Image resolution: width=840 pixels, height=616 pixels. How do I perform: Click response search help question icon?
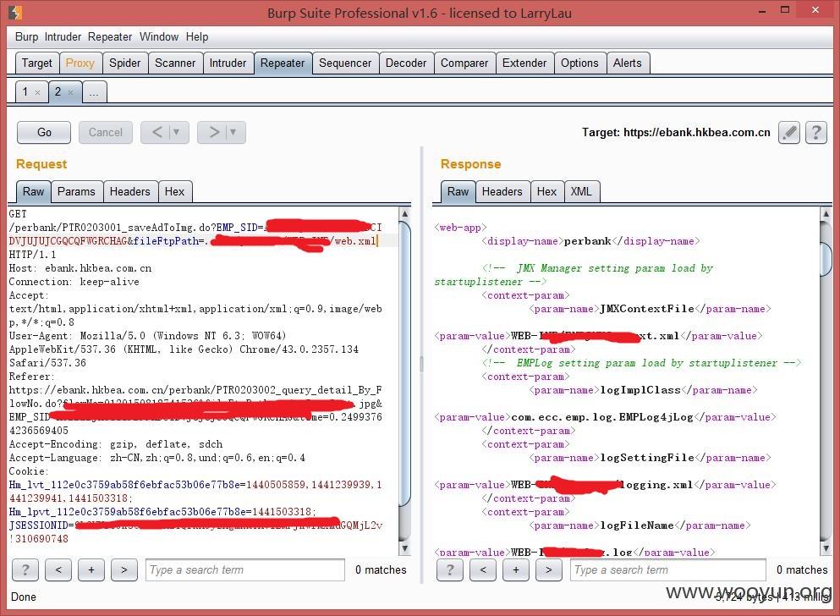pos(450,570)
